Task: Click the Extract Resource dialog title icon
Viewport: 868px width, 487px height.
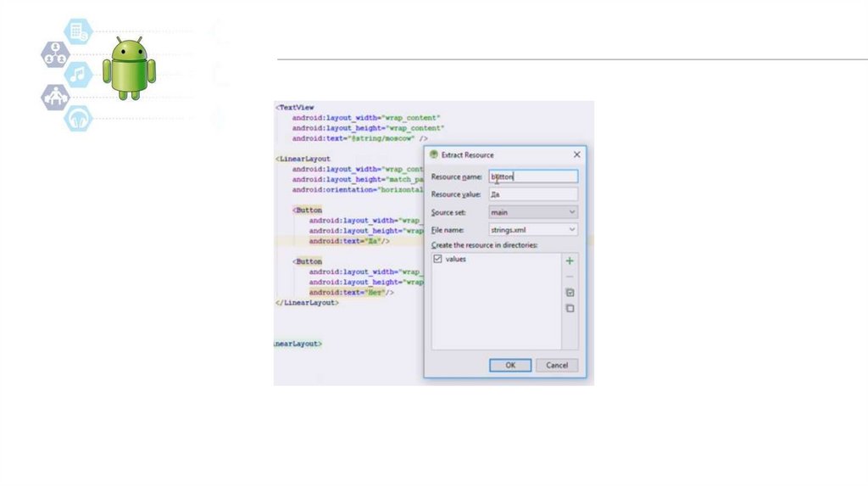Action: 434,155
